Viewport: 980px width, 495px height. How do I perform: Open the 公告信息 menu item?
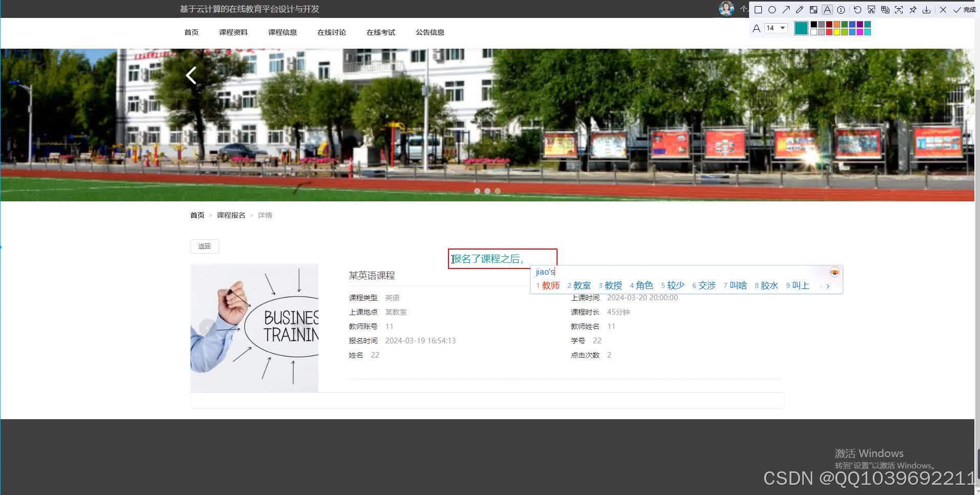coord(430,32)
